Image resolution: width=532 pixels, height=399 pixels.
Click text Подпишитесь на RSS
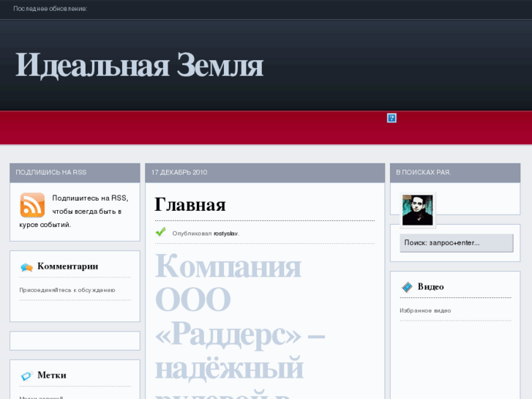pyautogui.click(x=90, y=198)
